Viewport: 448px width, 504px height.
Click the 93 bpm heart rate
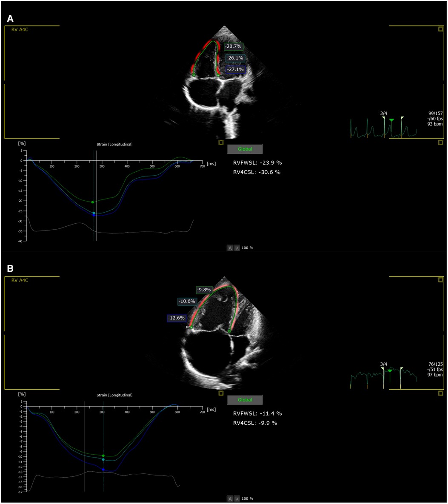[x=435, y=124]
